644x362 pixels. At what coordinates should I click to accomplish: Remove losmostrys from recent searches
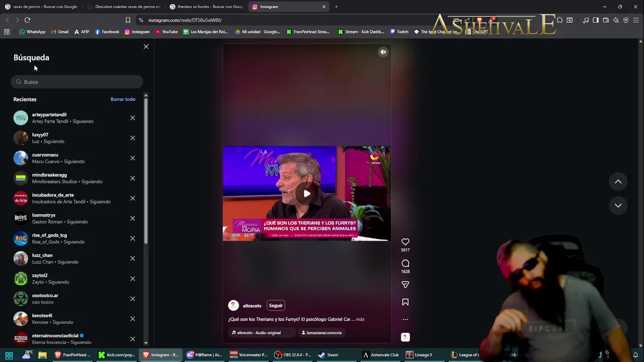coord(133,219)
